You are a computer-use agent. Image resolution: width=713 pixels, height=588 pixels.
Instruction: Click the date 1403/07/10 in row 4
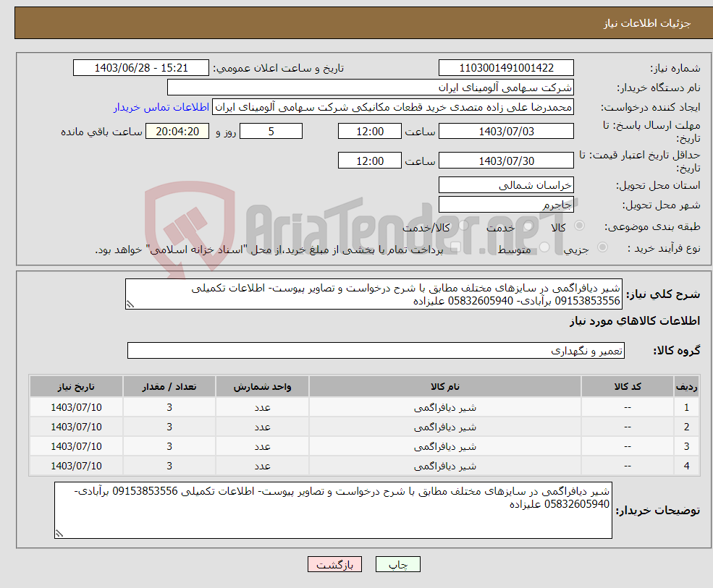click(77, 466)
